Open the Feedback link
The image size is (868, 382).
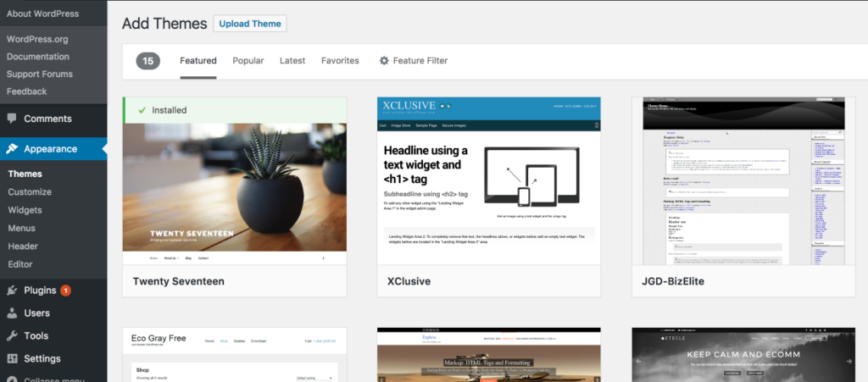pos(26,91)
